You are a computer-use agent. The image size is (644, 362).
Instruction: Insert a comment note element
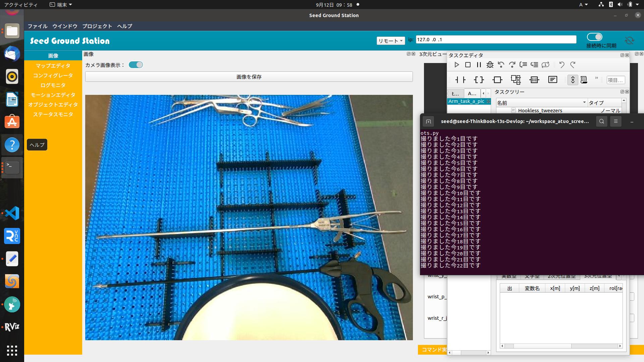(x=553, y=80)
